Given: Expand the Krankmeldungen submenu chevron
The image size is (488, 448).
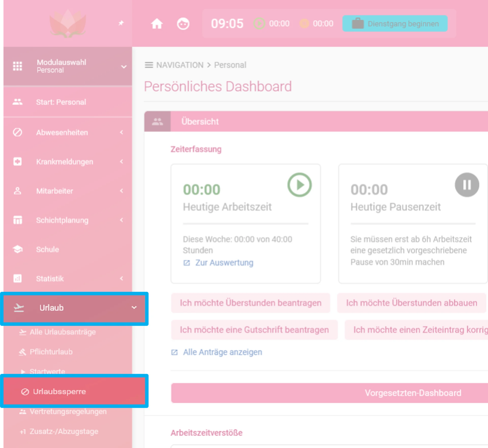Looking at the screenshot, I should pyautogui.click(x=122, y=162).
